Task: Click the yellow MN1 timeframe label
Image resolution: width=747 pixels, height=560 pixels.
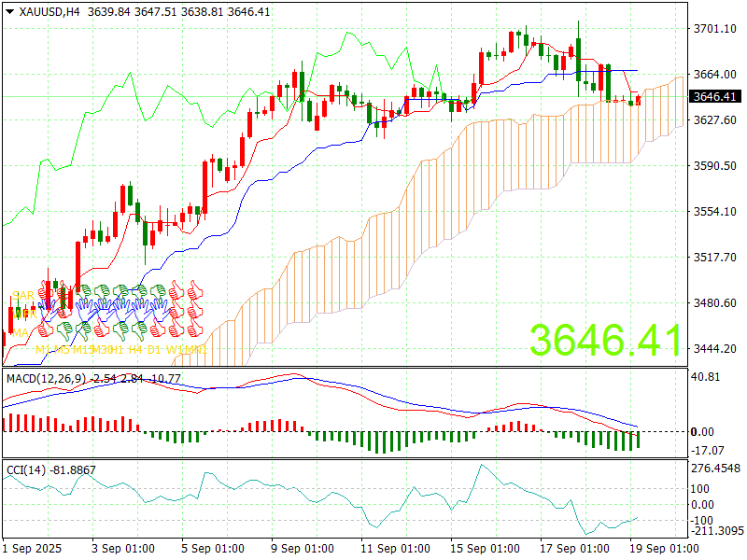Action: coord(197,349)
